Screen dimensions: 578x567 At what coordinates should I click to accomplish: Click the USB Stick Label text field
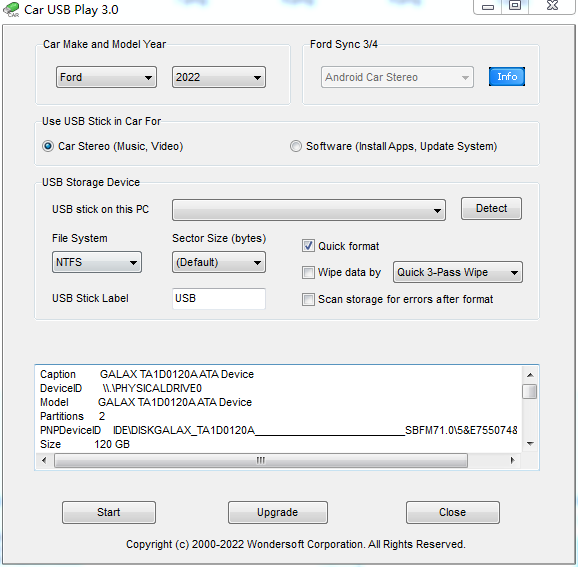[x=219, y=299]
